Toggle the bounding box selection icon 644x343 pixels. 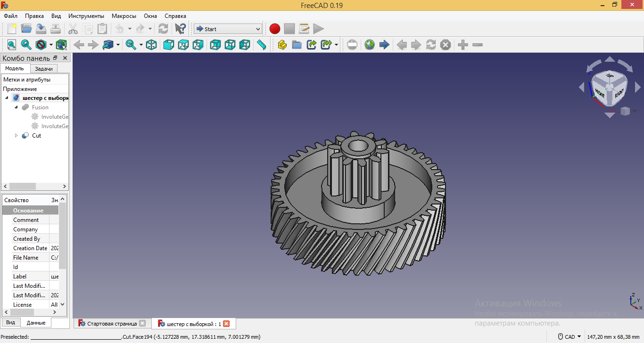(x=61, y=45)
